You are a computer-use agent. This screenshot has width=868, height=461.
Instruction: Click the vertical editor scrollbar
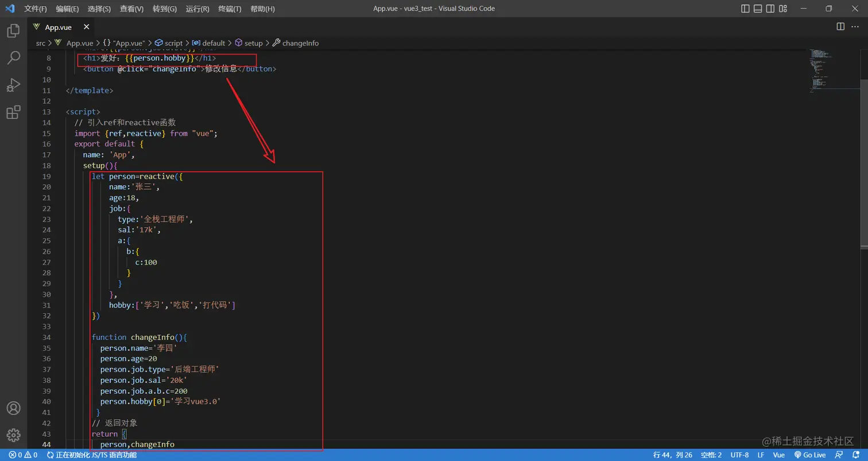tap(864, 164)
